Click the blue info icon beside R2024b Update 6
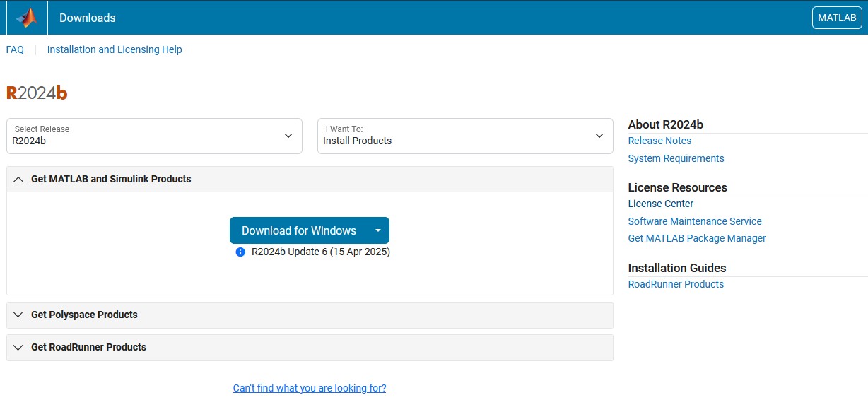 point(240,252)
